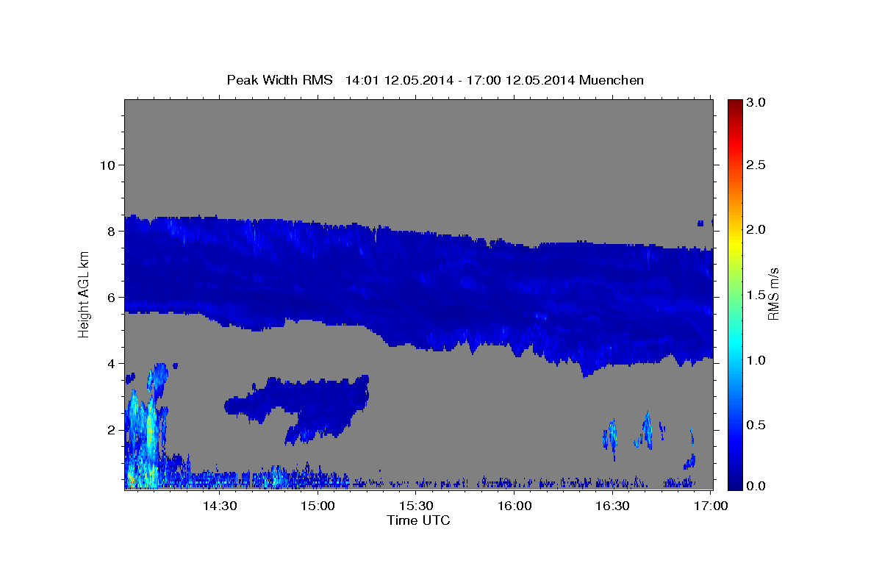Screen dimensions: 882x588
Task: Click the height tick label 10
Action: click(x=107, y=165)
